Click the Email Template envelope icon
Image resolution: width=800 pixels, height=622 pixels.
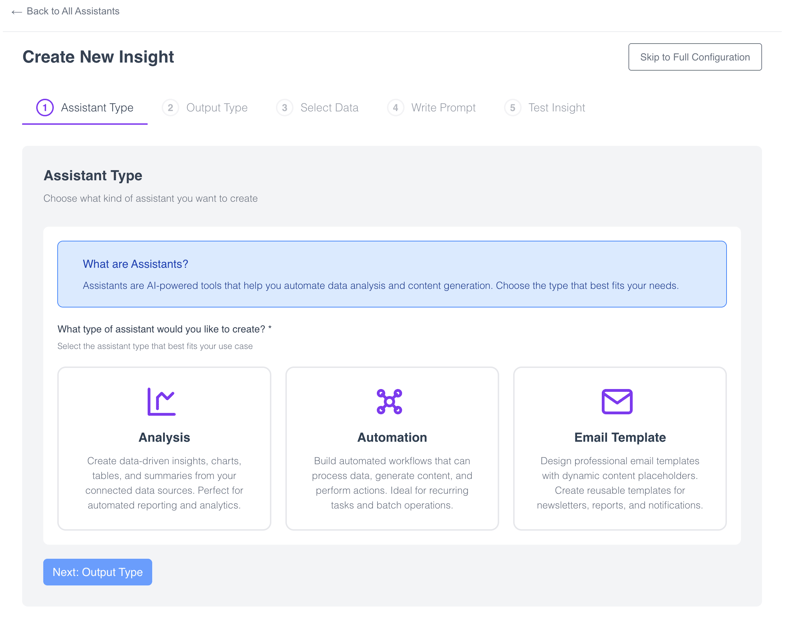tap(617, 401)
